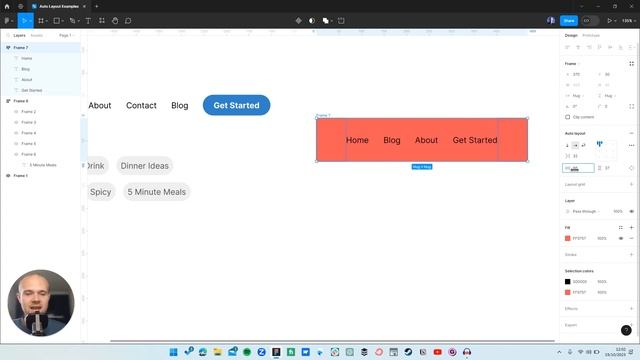Click the globe icon in title bar
This screenshot has width=640, height=360.
pyautogui.click(x=20, y=6)
